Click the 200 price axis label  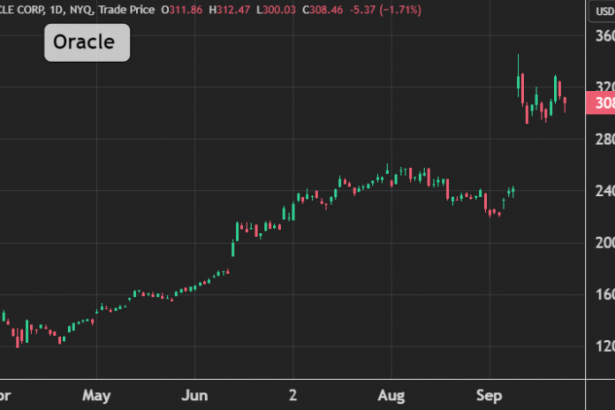coord(604,242)
